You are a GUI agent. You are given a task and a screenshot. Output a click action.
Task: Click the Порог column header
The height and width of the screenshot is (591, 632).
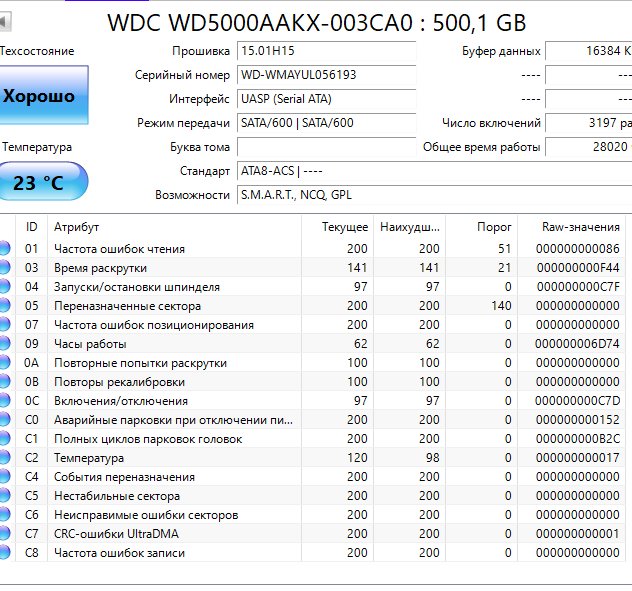coord(494,227)
